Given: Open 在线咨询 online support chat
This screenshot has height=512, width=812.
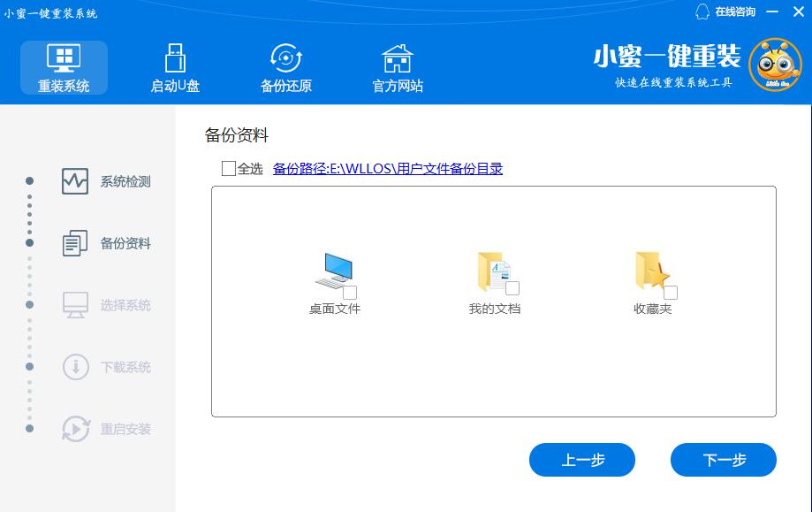Looking at the screenshot, I should click(x=725, y=12).
